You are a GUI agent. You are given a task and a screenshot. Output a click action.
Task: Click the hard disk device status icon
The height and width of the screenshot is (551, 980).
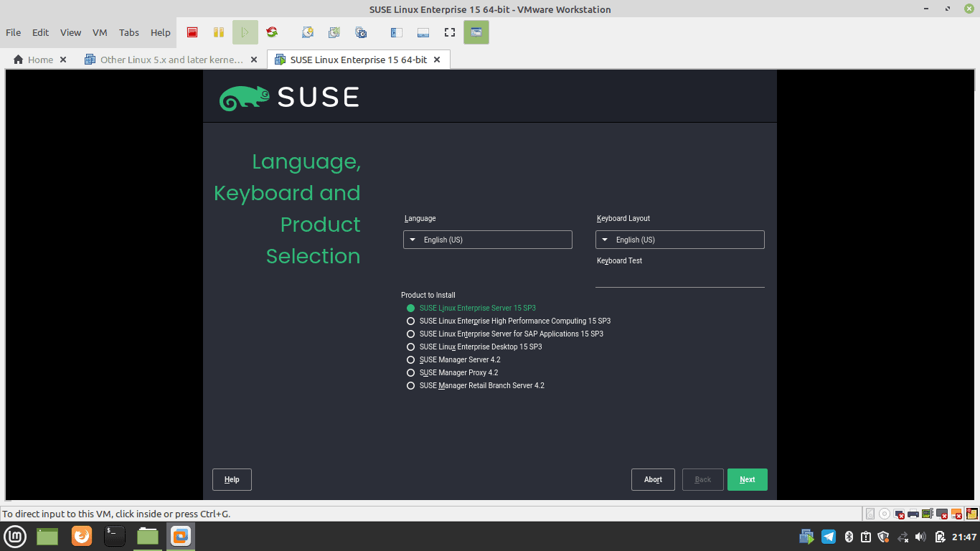pyautogui.click(x=870, y=514)
